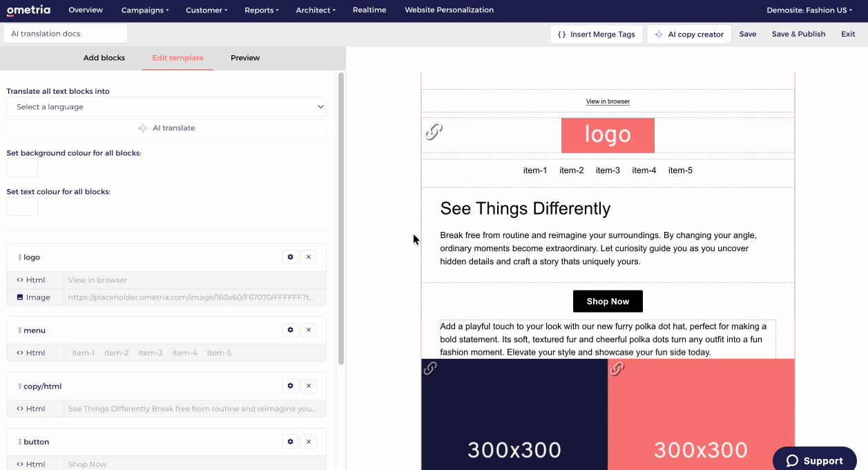Click link icon on coral 300x300 image
The image size is (868, 470).
[x=617, y=369]
